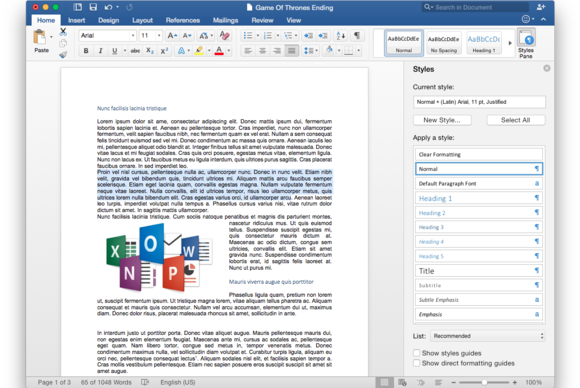The height and width of the screenshot is (388, 580).
Task: Decrease font size with the smaller A icon
Action: pyautogui.click(x=187, y=36)
